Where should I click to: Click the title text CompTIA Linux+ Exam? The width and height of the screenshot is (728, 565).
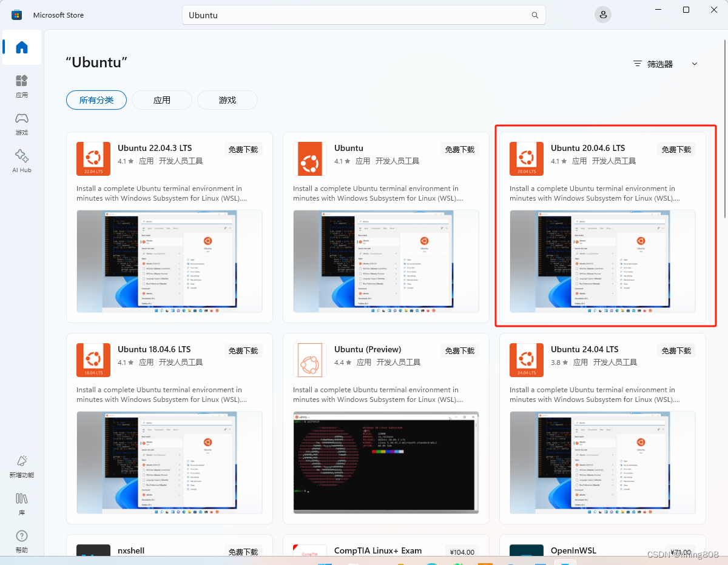378,551
